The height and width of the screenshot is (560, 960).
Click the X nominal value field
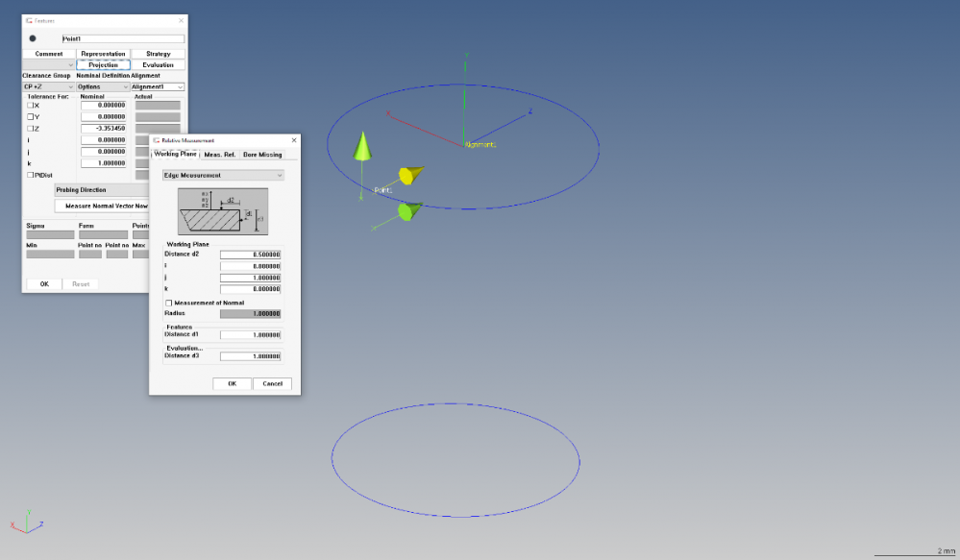pyautogui.click(x=104, y=106)
